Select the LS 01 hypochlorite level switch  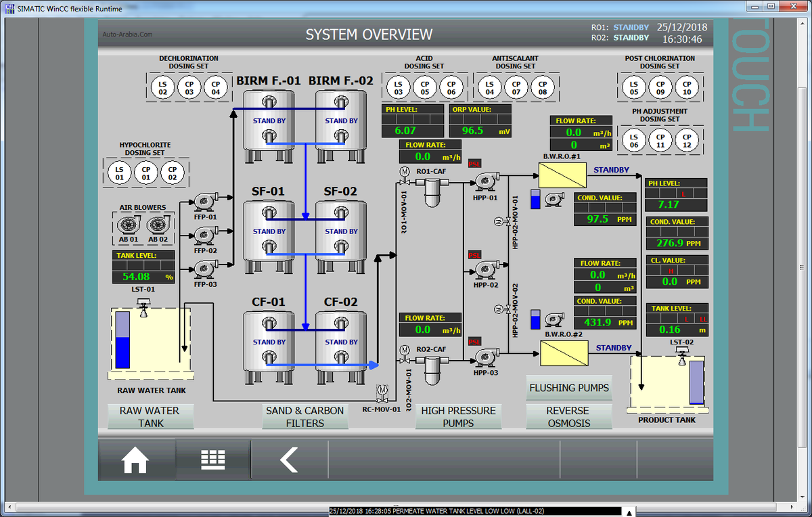120,173
